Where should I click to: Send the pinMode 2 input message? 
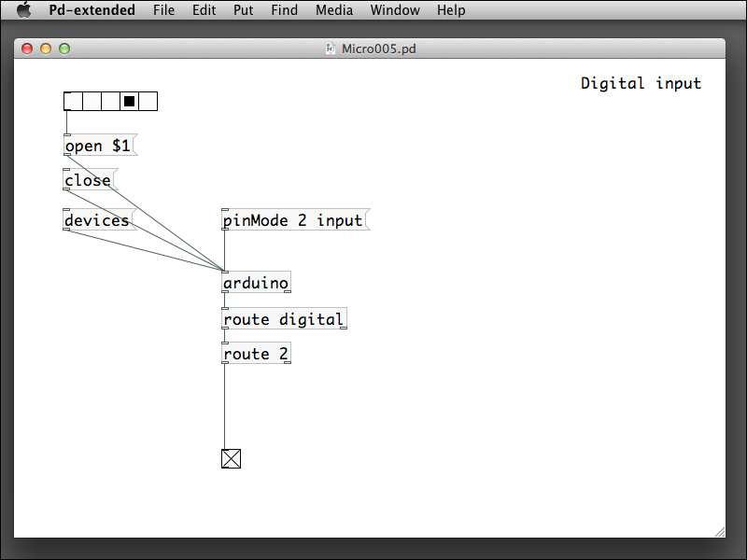[x=292, y=219]
